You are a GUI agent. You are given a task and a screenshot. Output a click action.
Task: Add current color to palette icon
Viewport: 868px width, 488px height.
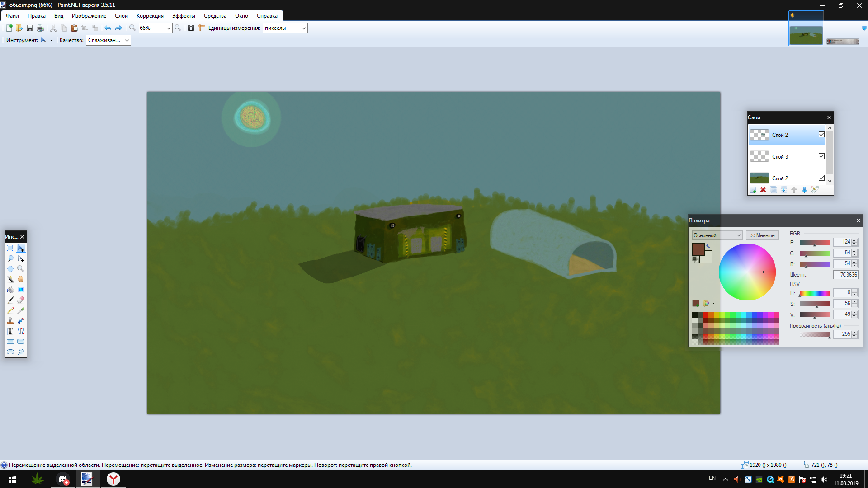[x=696, y=303]
